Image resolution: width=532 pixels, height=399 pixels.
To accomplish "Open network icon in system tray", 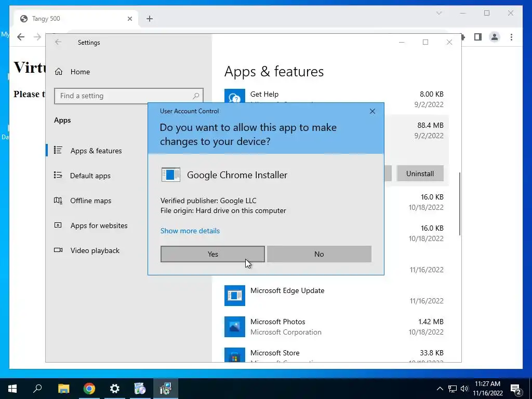I will [x=453, y=389].
